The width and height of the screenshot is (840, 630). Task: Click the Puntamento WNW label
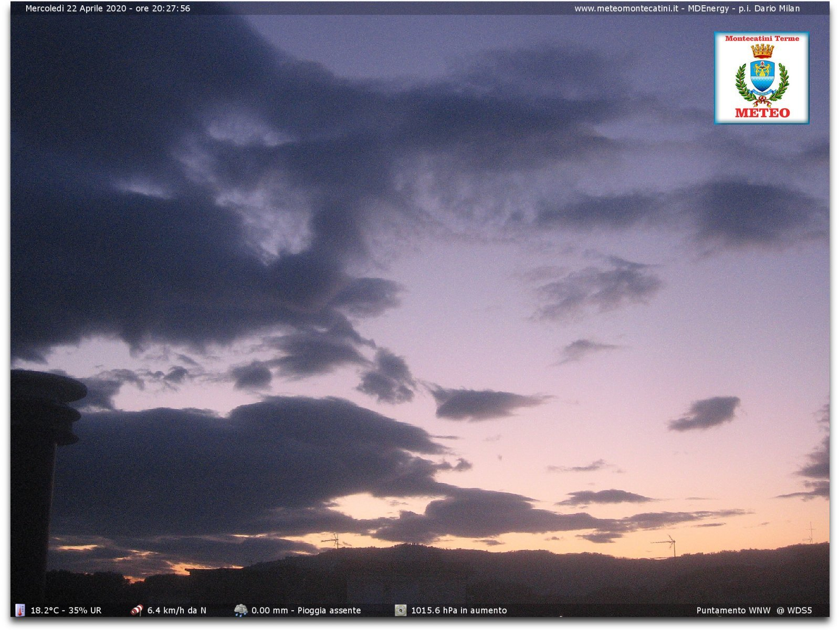click(x=733, y=610)
